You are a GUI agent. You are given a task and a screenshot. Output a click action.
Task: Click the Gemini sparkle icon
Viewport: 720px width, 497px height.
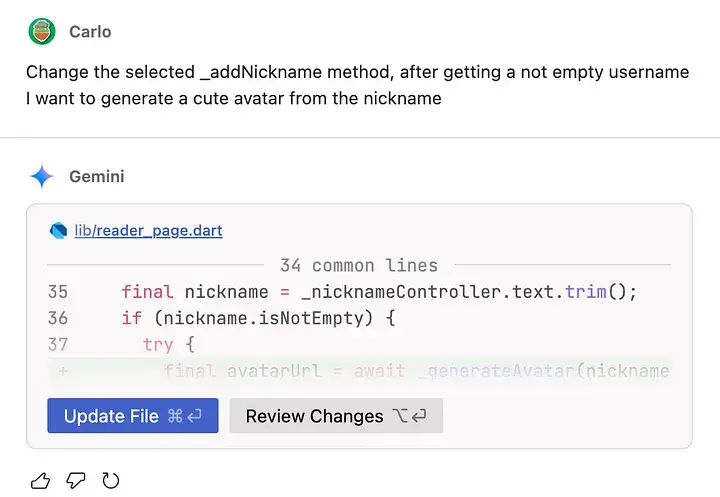(42, 176)
